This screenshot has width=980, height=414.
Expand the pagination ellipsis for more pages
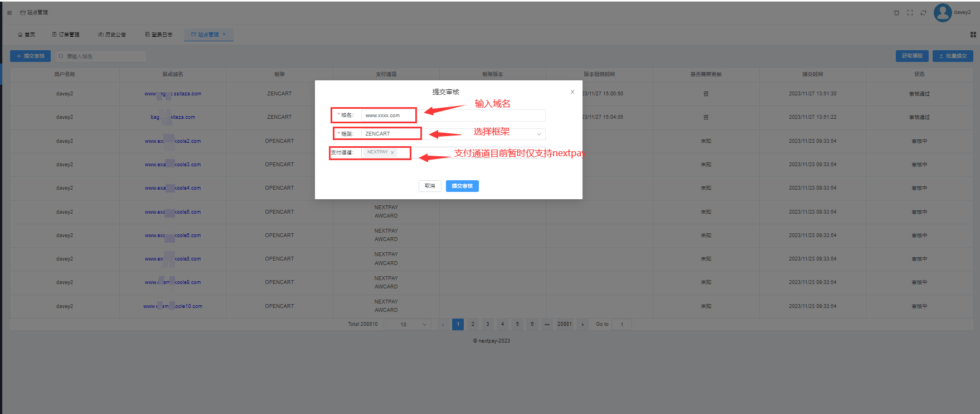[x=547, y=324]
